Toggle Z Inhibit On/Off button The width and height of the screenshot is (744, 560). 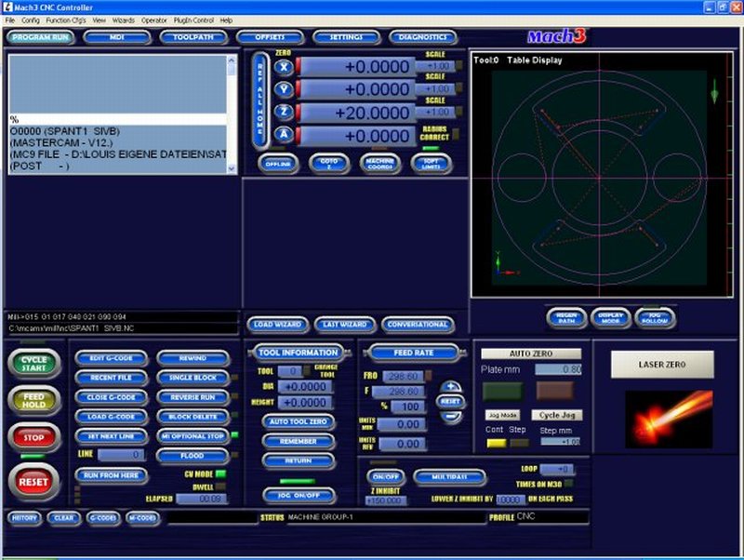click(385, 476)
